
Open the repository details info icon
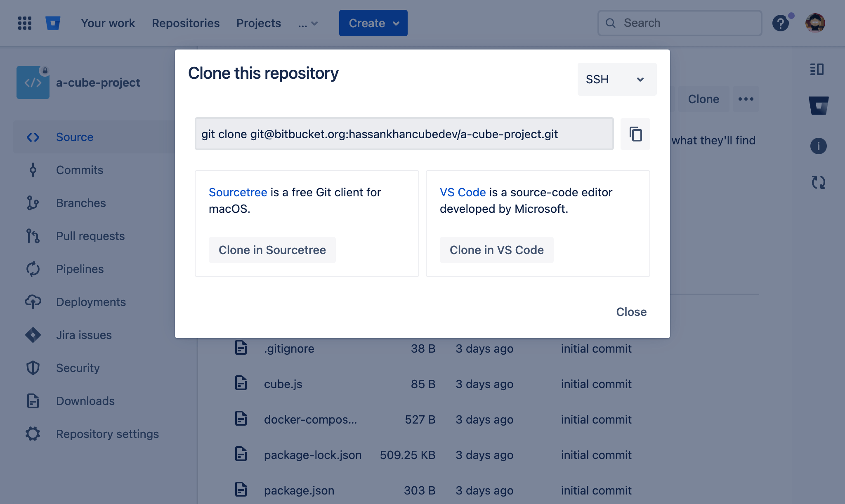point(819,146)
